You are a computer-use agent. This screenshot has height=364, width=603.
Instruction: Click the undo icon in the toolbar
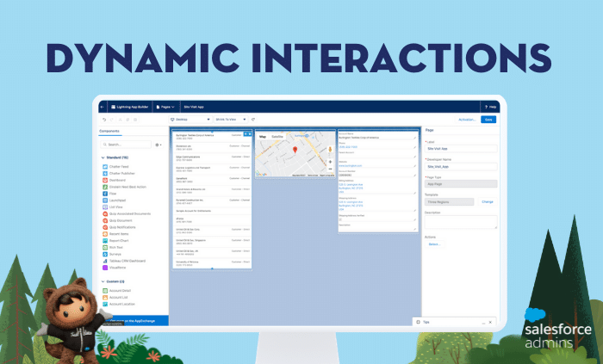coord(103,120)
